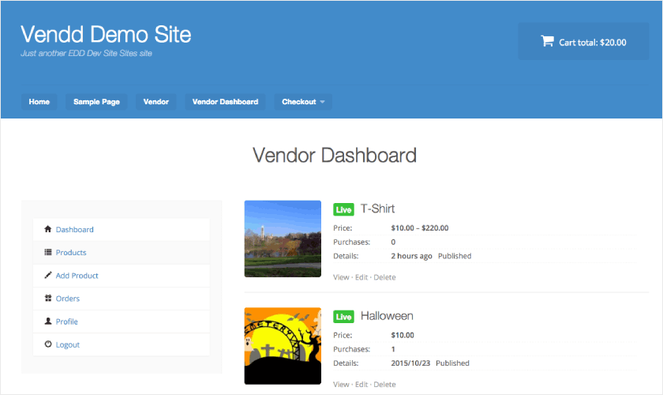Click the 'Just another EDD Dev Site' tagline

tap(86, 53)
